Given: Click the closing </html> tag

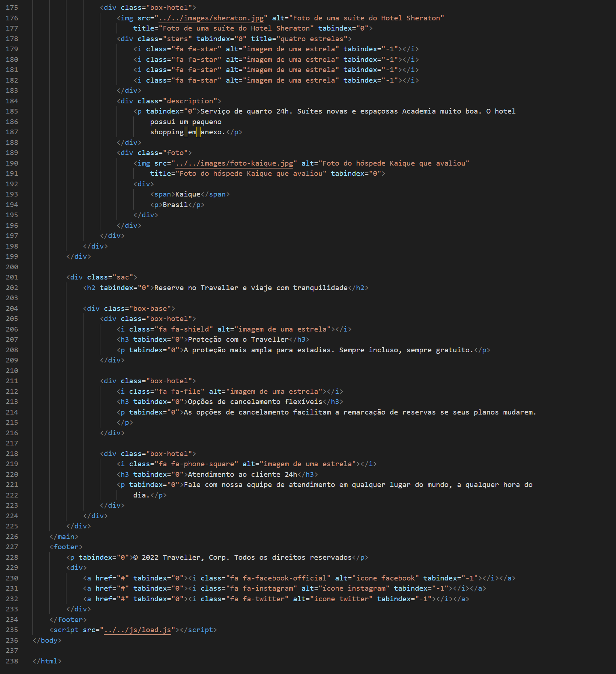Looking at the screenshot, I should (x=47, y=661).
